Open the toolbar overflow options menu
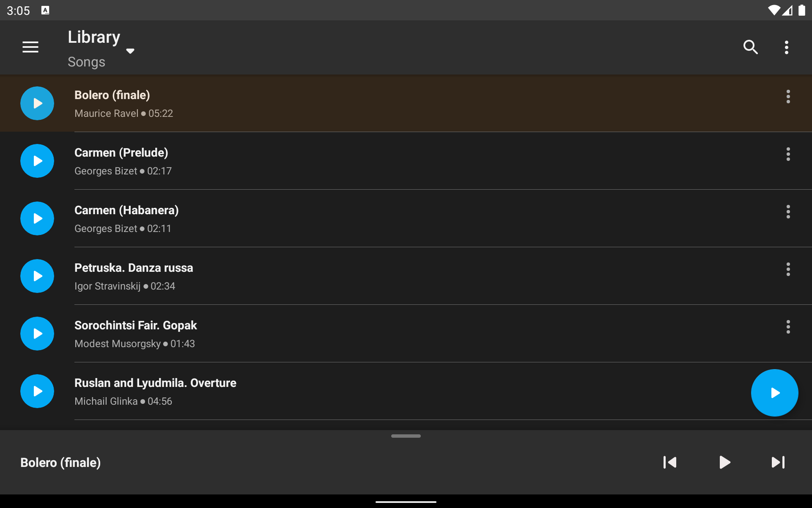The width and height of the screenshot is (812, 508). [x=787, y=47]
